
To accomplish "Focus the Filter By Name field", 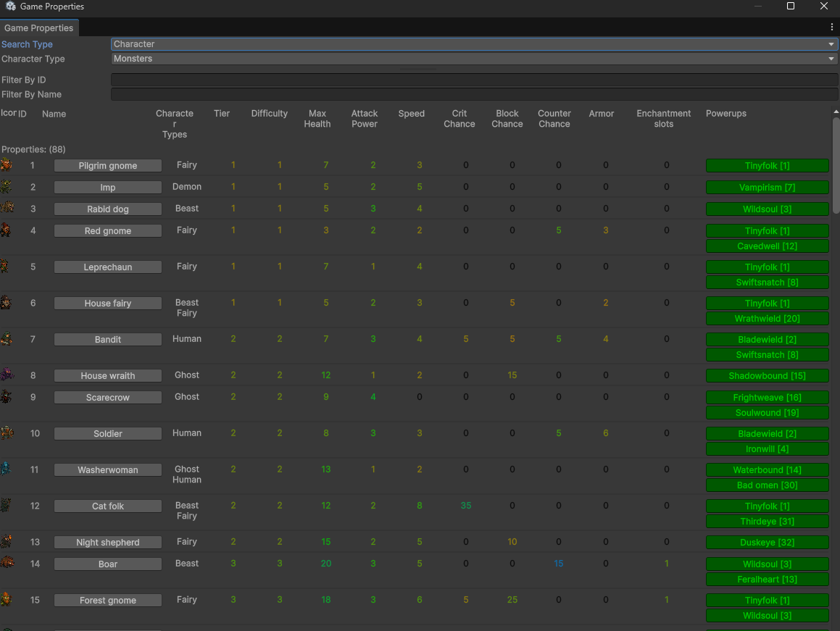I will coord(474,94).
